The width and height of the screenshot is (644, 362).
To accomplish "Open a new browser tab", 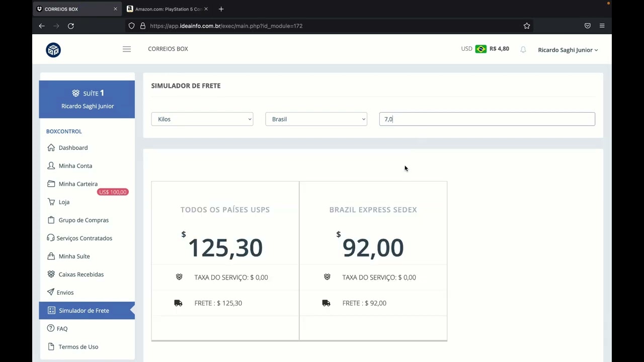I will pyautogui.click(x=221, y=9).
